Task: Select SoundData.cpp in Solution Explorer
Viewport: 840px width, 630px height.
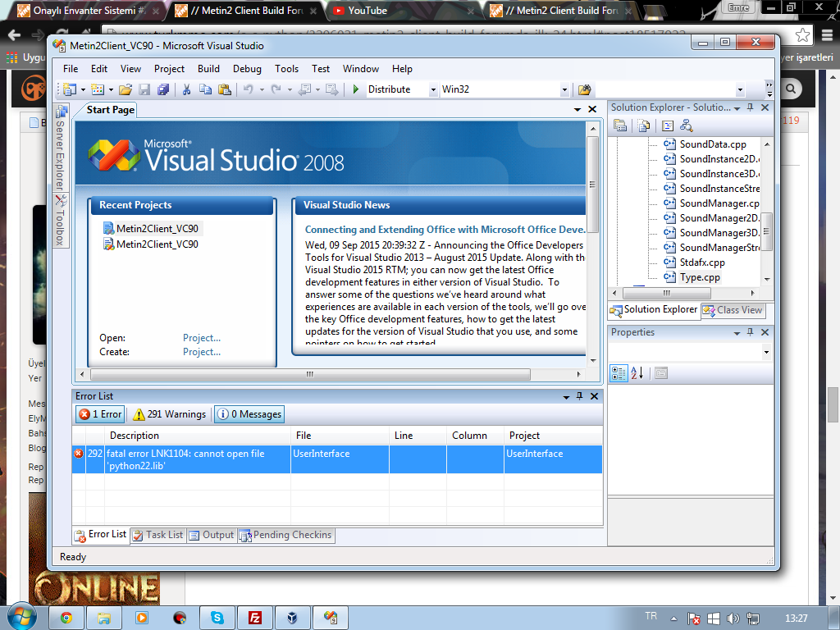Action: [713, 144]
